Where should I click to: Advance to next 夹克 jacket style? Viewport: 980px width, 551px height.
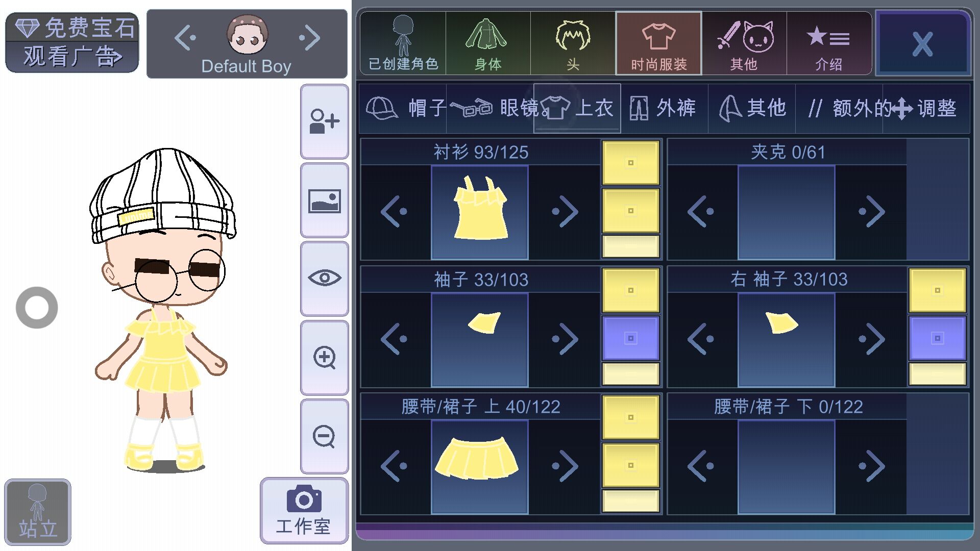872,211
